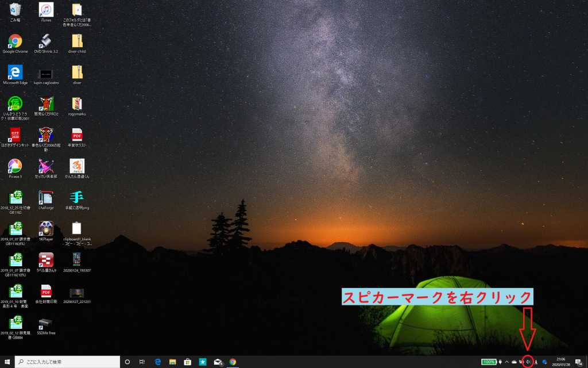The height and width of the screenshot is (368, 588).
Task: Expand the hidden system tray icons chevron
Action: click(506, 362)
